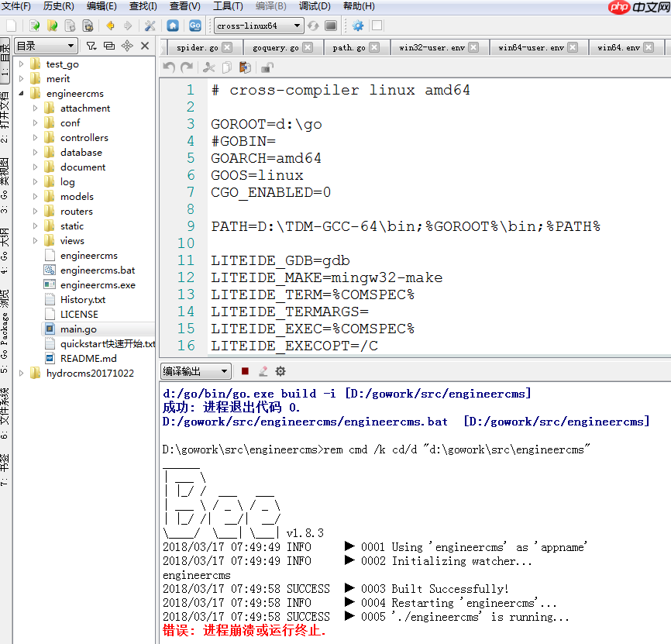Stop the running process with red square icon
The image size is (671, 644).
[x=246, y=370]
